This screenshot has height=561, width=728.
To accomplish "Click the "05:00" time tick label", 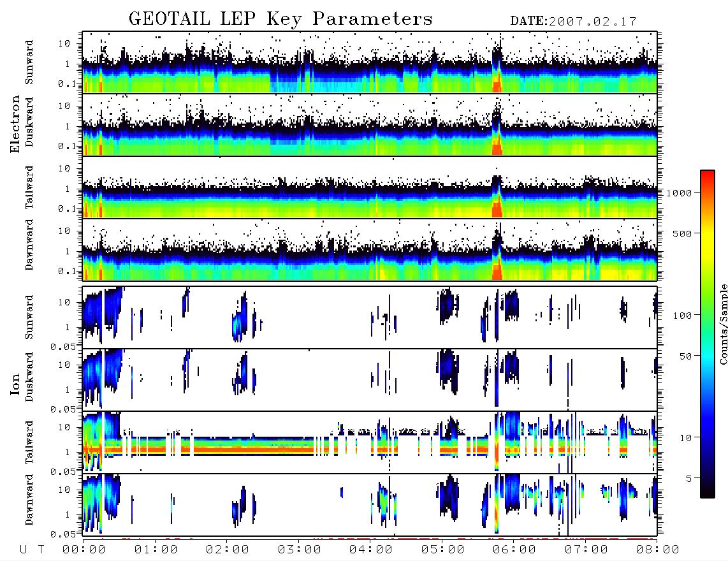I will pos(443,550).
